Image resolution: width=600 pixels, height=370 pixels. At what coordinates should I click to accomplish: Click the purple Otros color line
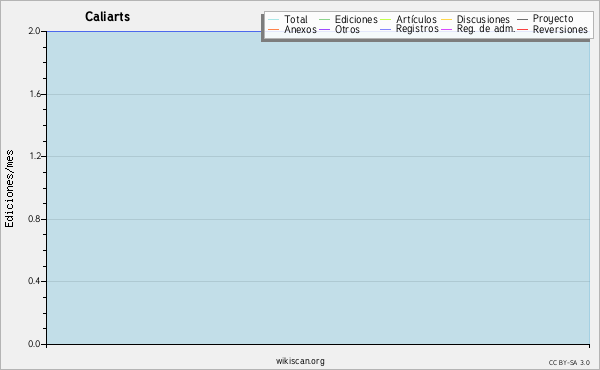point(324,29)
